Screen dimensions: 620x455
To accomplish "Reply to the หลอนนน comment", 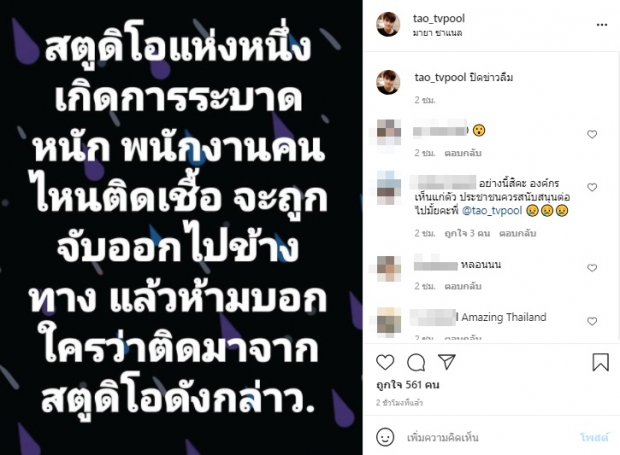I will (x=463, y=286).
